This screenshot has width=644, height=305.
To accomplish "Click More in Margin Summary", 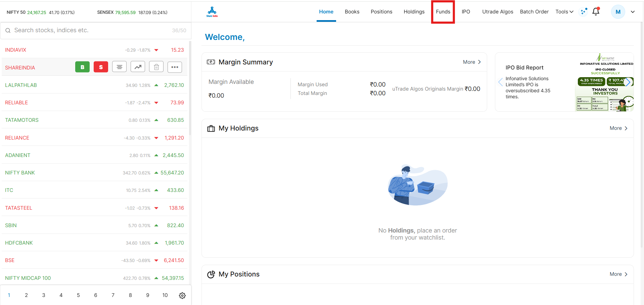I will click(x=472, y=62).
